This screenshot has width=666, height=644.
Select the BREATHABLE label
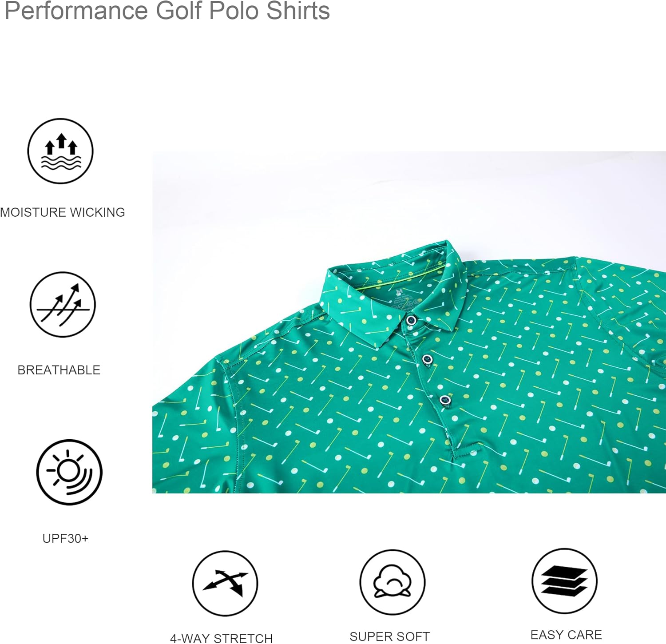(59, 370)
